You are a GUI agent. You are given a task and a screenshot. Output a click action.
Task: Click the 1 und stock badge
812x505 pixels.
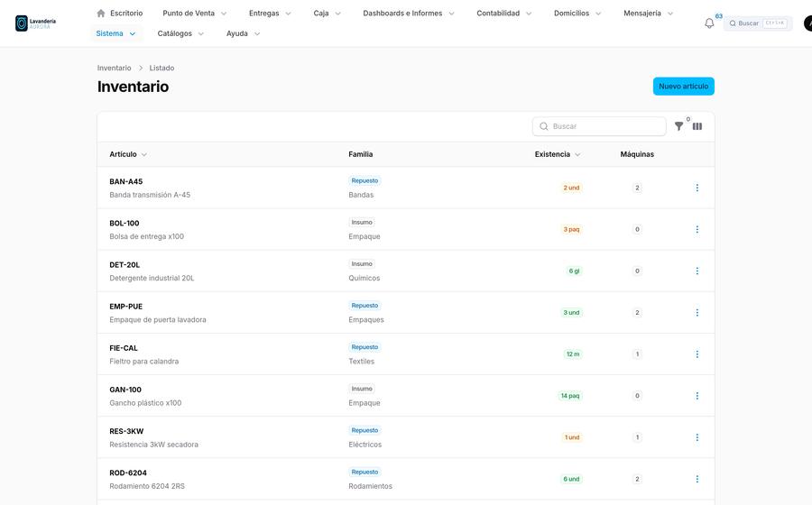pos(572,437)
